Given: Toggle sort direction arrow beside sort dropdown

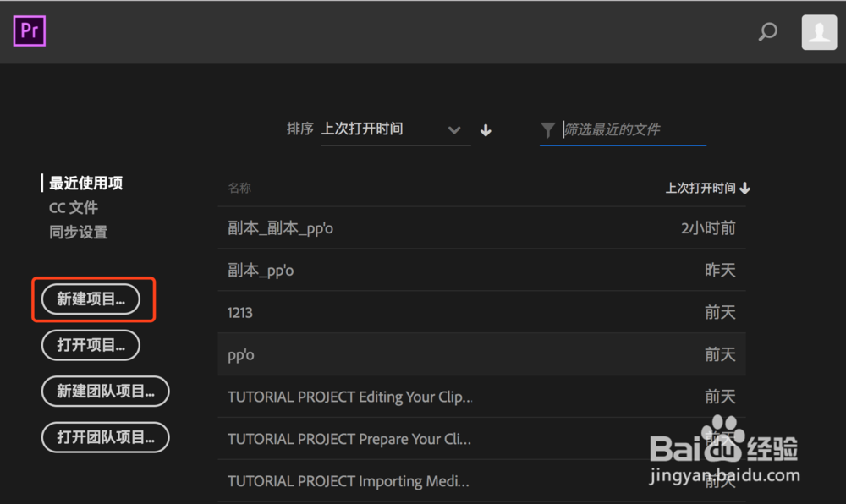Looking at the screenshot, I should click(x=486, y=130).
